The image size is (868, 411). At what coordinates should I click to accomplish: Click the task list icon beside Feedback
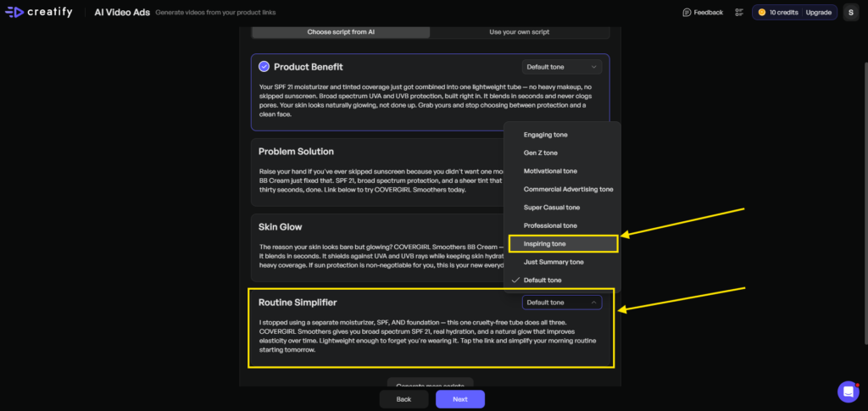coord(739,13)
